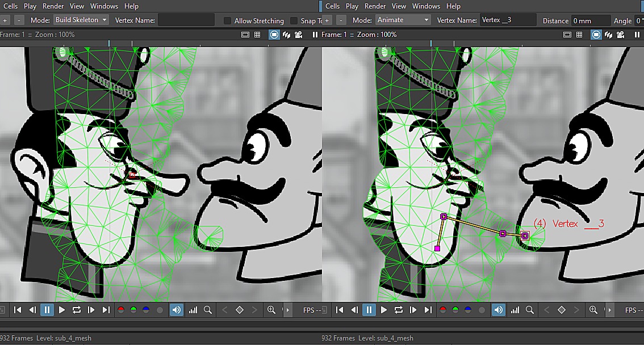Open the locator magnifier in right viewer
Image resolution: width=644 pixels, height=345 pixels.
[x=530, y=310]
